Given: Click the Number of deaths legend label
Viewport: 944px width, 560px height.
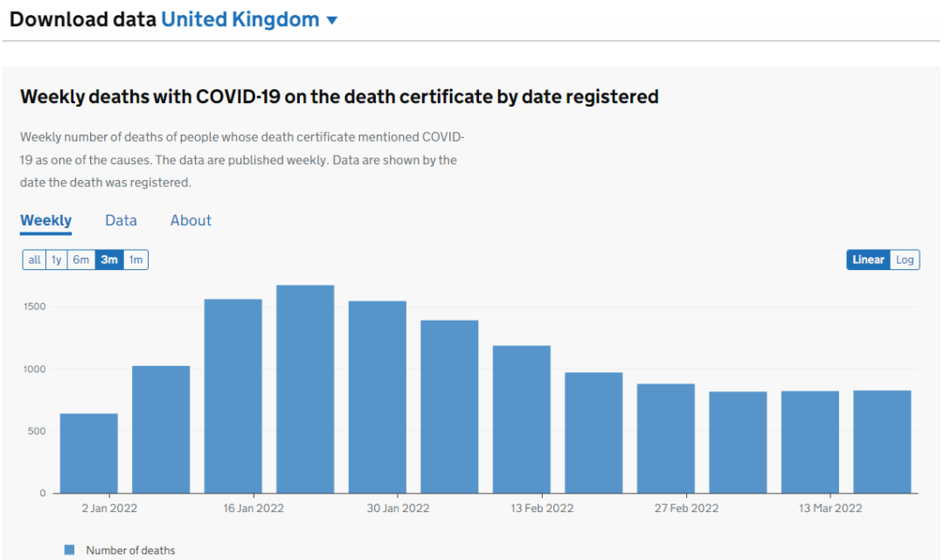Looking at the screenshot, I should click(x=130, y=550).
